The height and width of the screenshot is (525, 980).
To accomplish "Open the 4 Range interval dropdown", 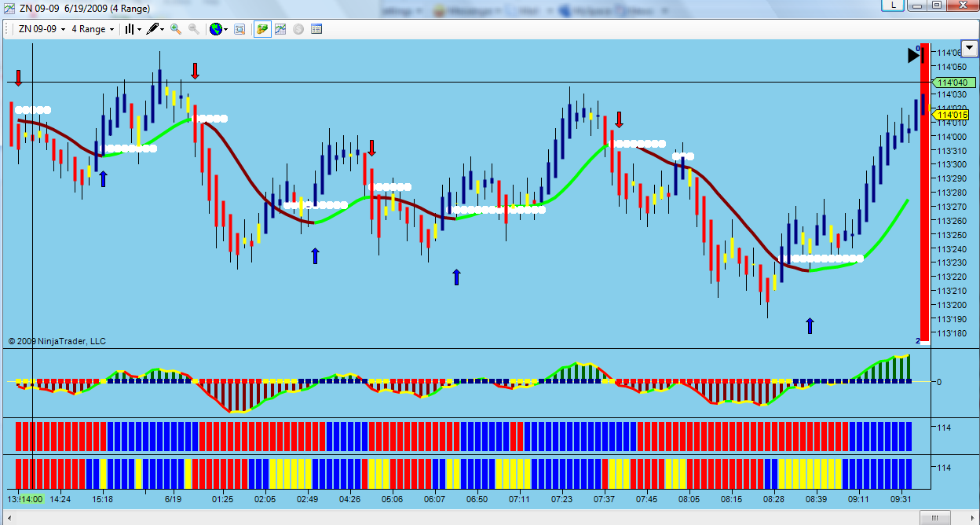I will pos(93,29).
